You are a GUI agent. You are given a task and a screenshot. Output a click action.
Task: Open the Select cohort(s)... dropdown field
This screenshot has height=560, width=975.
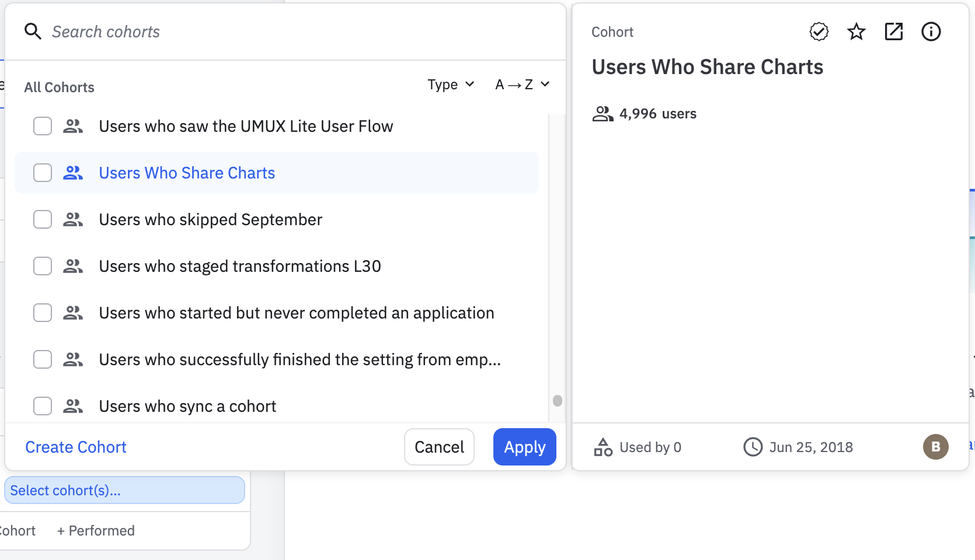(x=124, y=490)
